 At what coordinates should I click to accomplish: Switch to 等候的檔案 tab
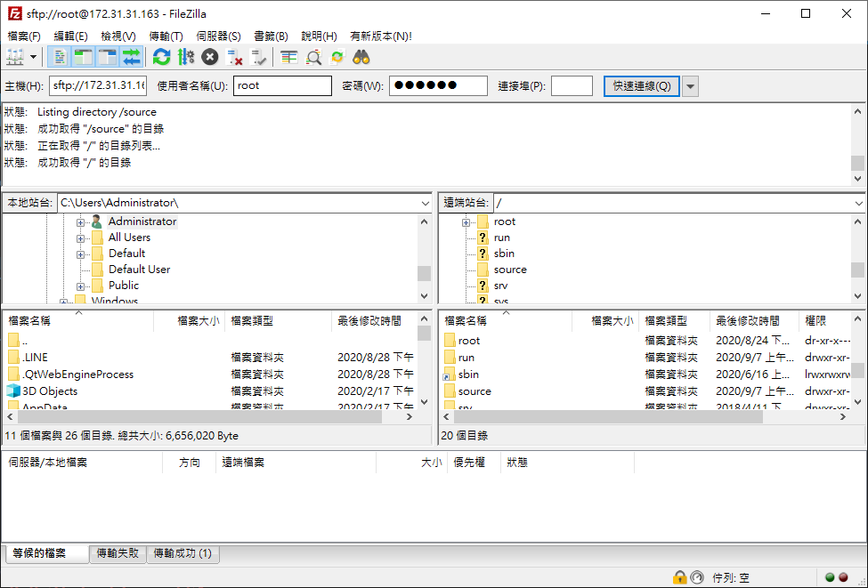click(x=47, y=553)
